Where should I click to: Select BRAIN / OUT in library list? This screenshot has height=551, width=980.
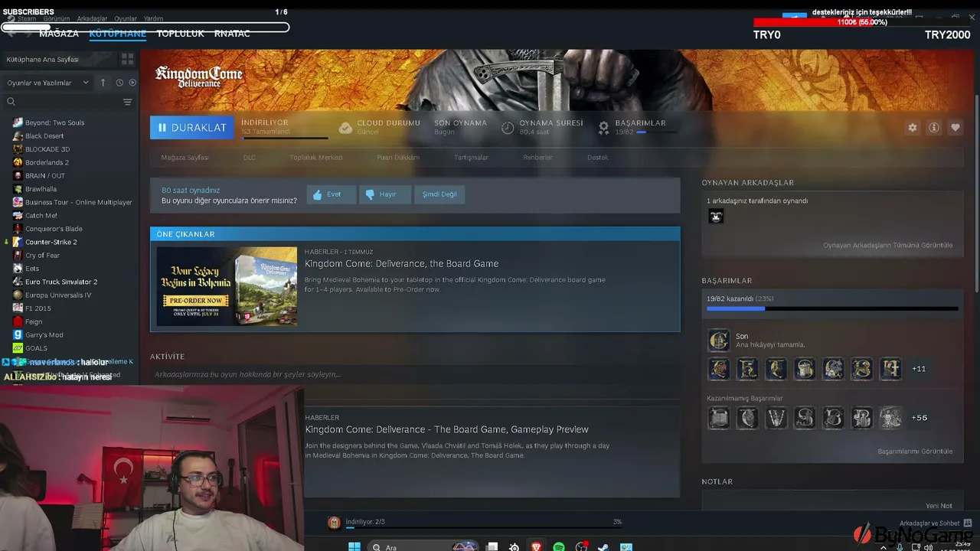[x=45, y=176]
